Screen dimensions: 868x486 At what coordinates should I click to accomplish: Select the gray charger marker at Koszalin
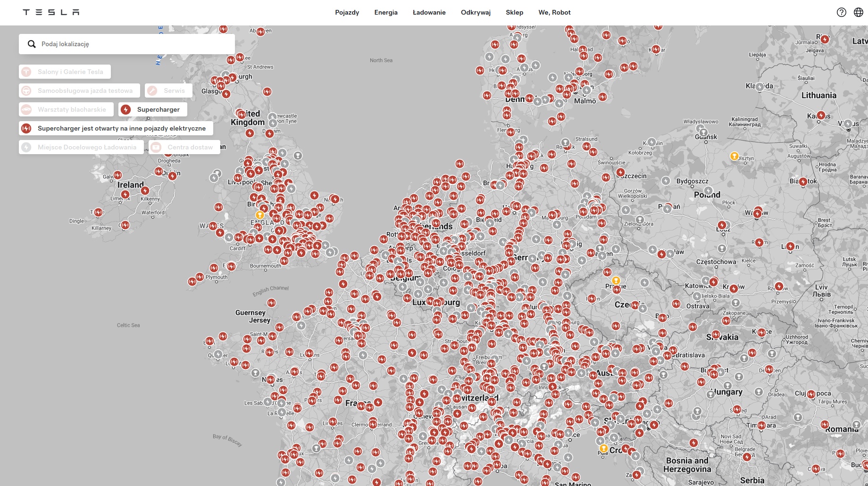(x=651, y=142)
